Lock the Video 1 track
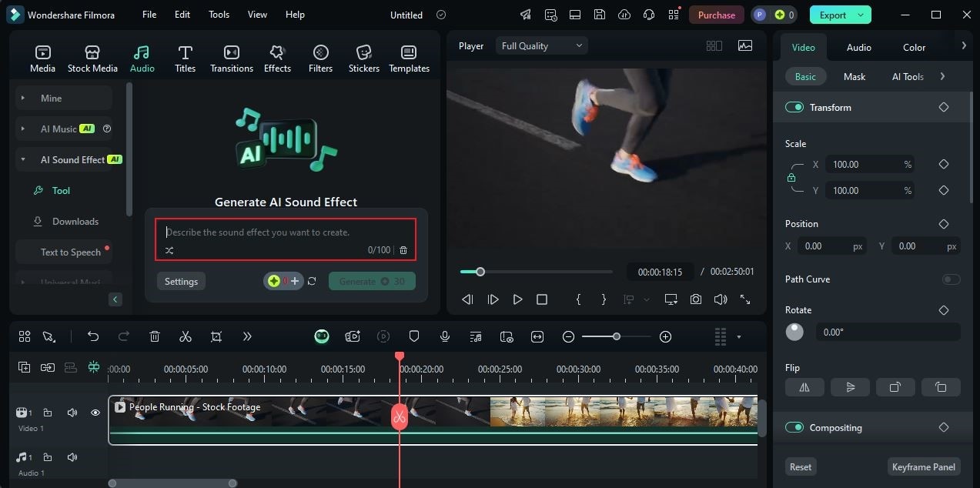 (48, 413)
